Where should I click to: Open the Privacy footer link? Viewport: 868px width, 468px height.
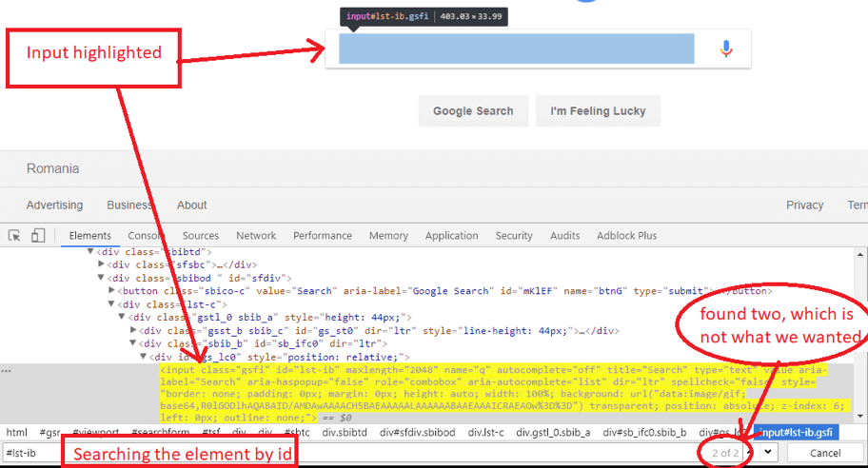pyautogui.click(x=805, y=205)
